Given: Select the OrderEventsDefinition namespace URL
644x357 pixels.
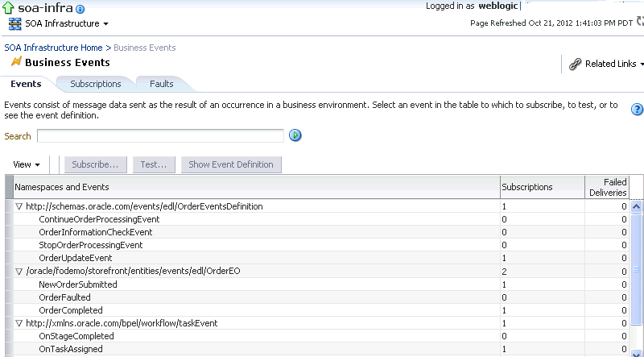Looking at the screenshot, I should [144, 206].
